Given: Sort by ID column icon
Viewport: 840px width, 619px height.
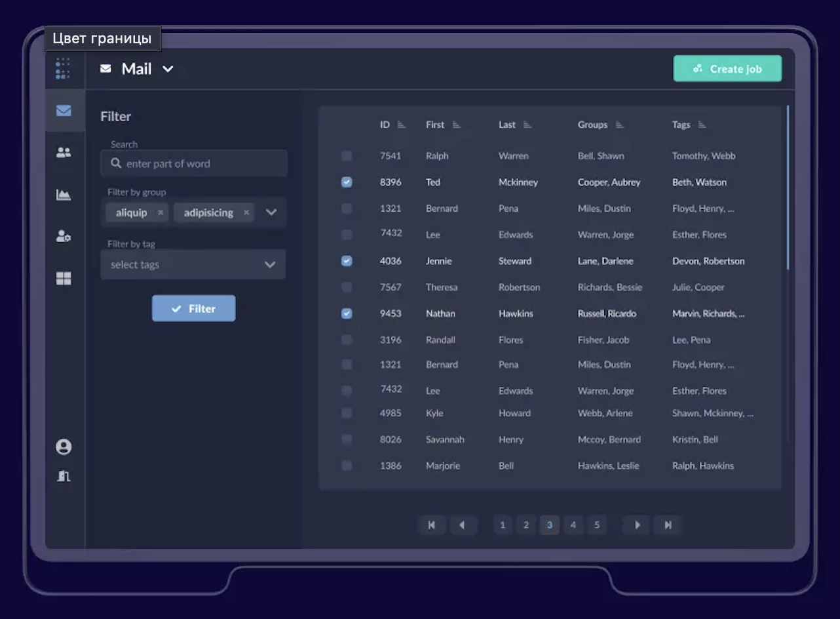Looking at the screenshot, I should click(x=402, y=125).
